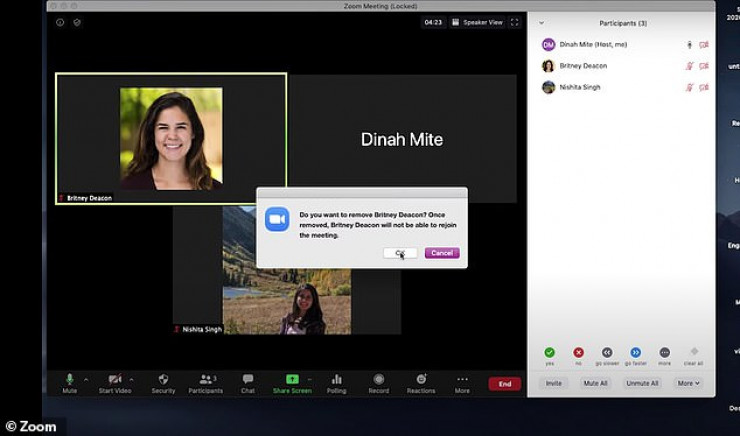
Task: Open the Reactions emoji icon
Action: point(421,380)
